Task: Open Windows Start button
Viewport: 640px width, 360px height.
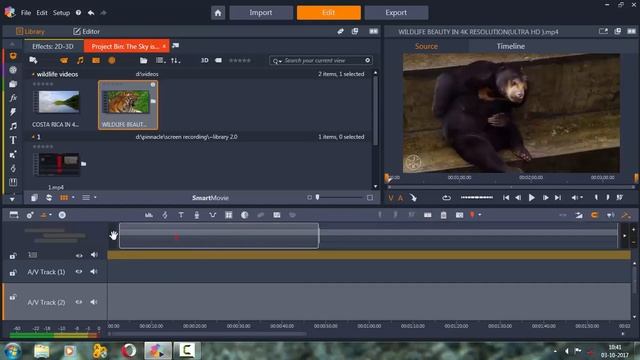Action: point(13,351)
